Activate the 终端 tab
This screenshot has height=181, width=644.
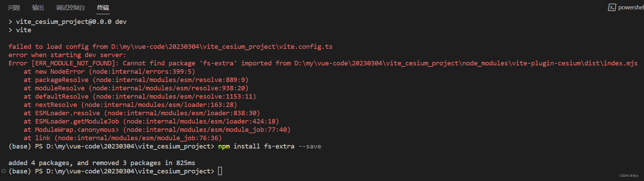(x=103, y=8)
